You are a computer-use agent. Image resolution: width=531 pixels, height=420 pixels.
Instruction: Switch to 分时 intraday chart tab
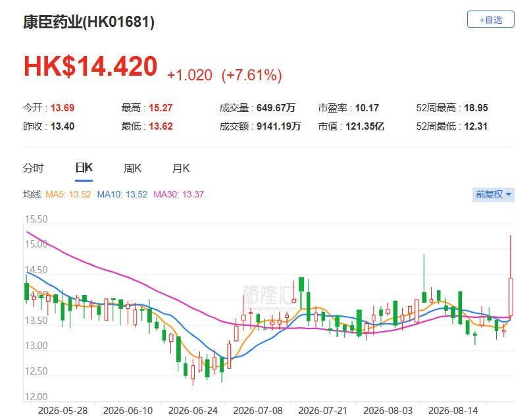(x=33, y=168)
